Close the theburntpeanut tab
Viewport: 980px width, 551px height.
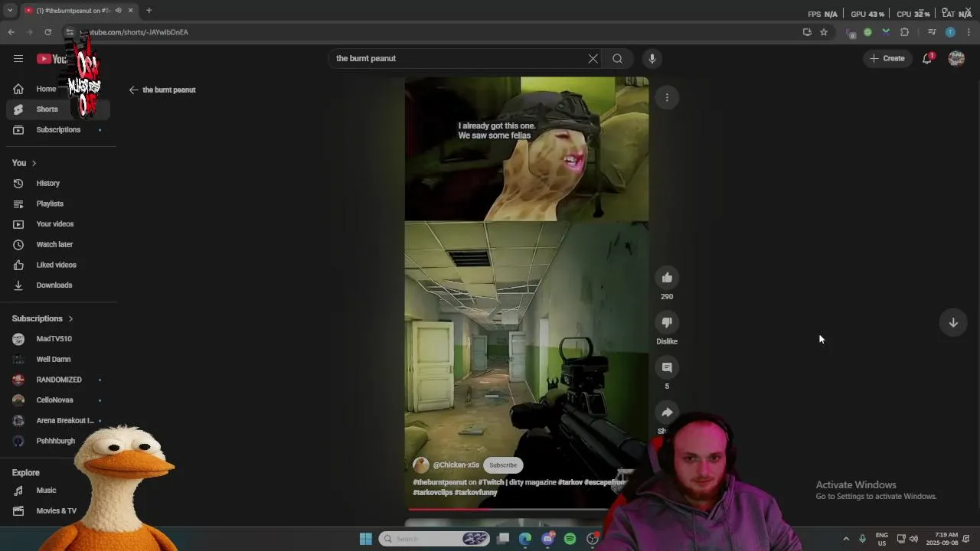(x=130, y=11)
